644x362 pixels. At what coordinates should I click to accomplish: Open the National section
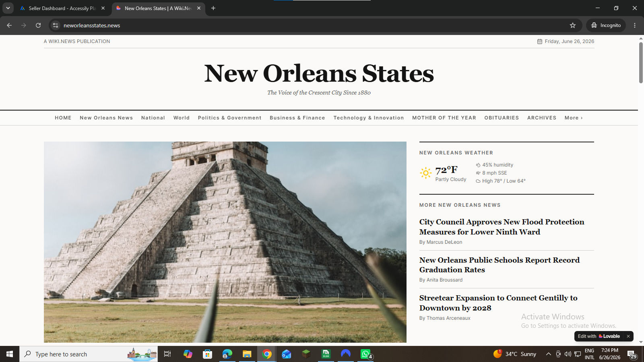pos(153,118)
